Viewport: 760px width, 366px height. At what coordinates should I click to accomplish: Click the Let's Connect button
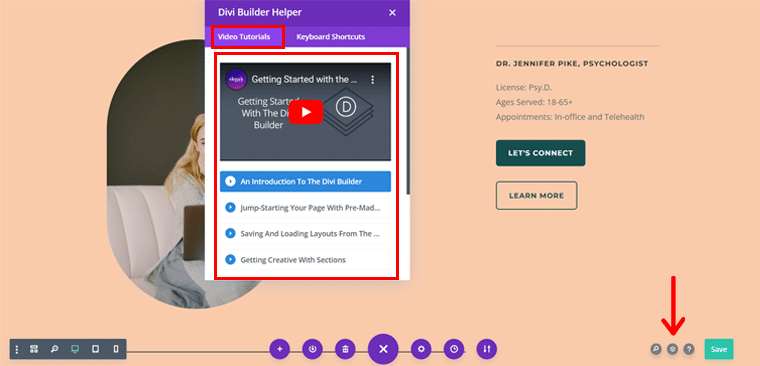pyautogui.click(x=540, y=153)
